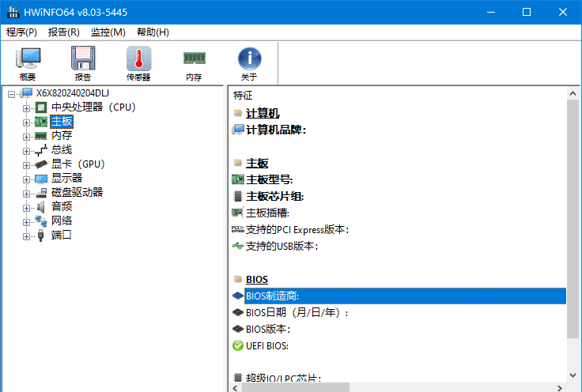Viewport: 582px width, 392px height.
Task: Expand the 显示器 tree node
Action: click(26, 179)
